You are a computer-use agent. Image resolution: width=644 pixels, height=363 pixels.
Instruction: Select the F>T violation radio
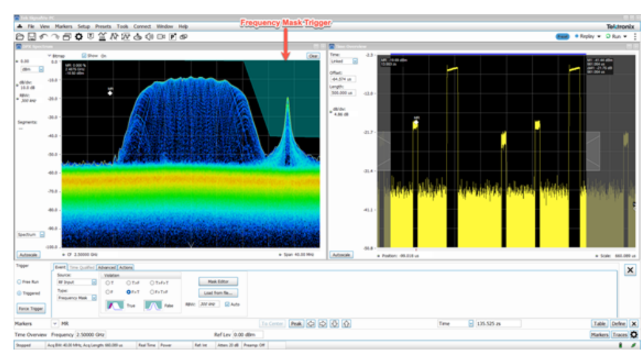point(129,292)
